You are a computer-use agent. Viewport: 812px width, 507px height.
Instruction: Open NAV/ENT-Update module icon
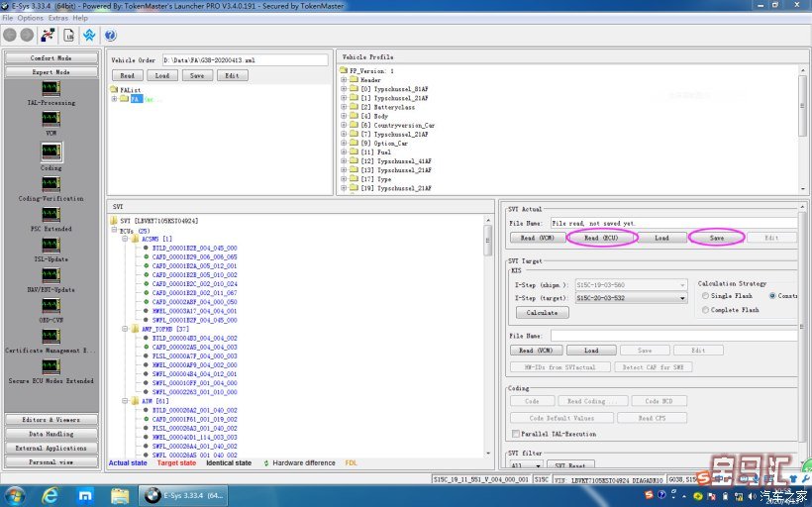point(51,275)
